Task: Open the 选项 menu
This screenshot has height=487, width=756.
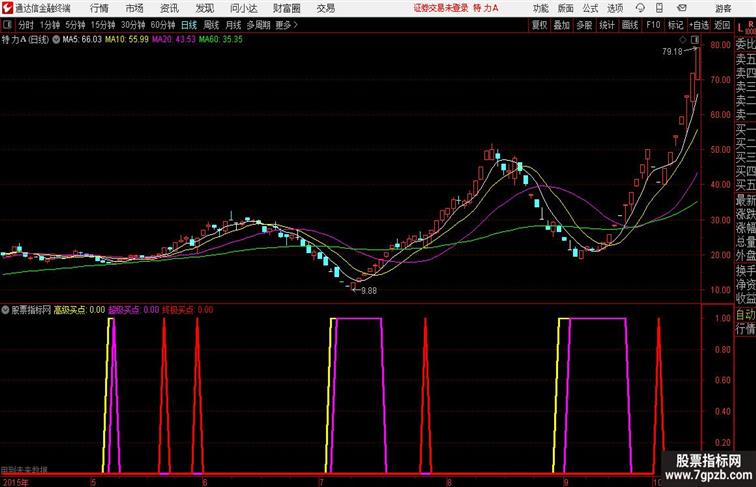Action: coord(615,8)
